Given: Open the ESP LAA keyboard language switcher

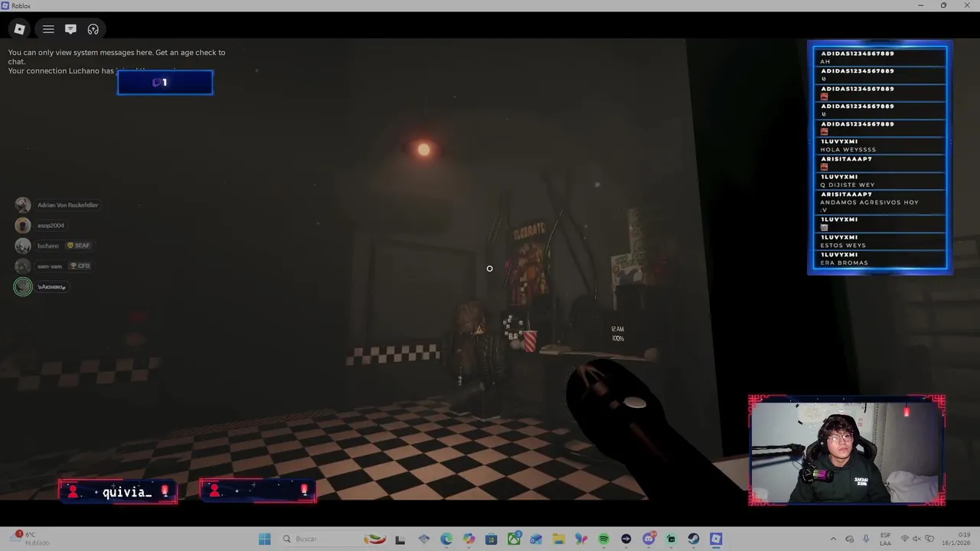Looking at the screenshot, I should [x=886, y=539].
